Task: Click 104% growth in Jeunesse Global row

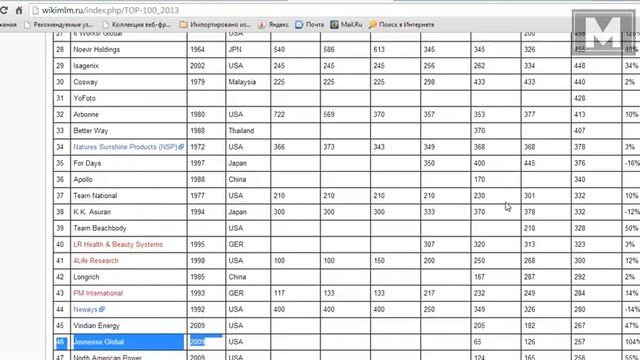Action: point(631,342)
